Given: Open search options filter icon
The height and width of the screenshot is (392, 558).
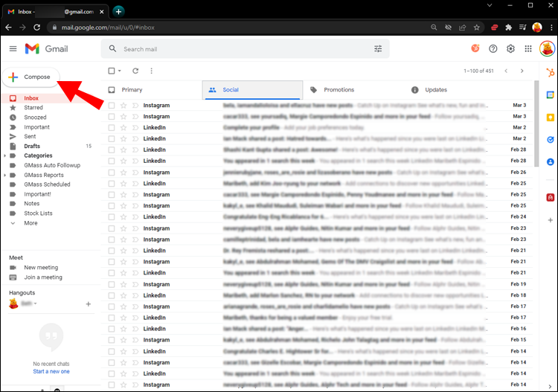Looking at the screenshot, I should 378,49.
